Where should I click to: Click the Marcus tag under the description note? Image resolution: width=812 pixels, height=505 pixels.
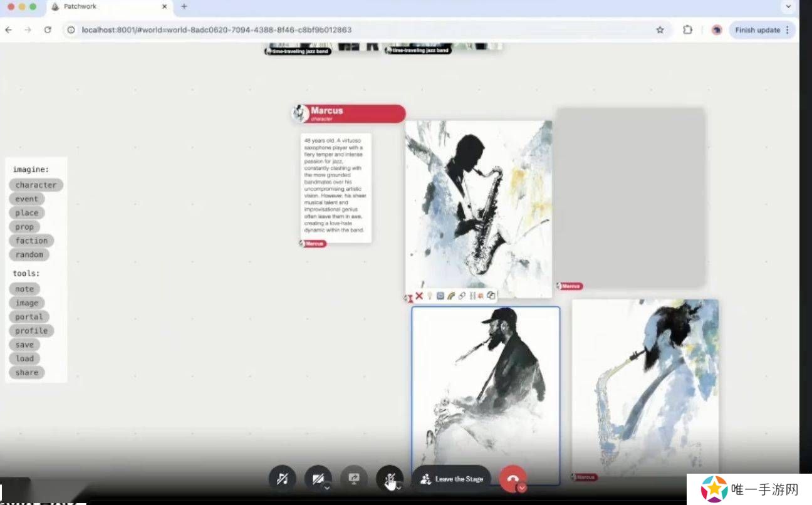(313, 244)
